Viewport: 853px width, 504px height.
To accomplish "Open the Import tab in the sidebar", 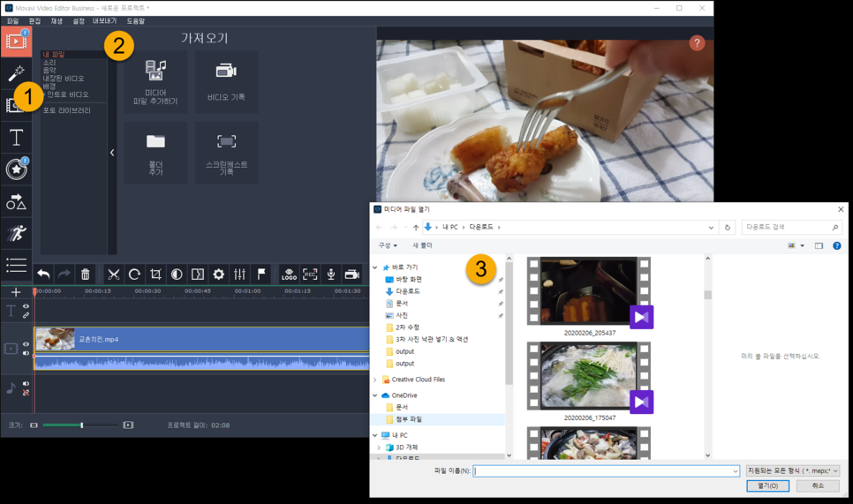I will tap(16, 41).
